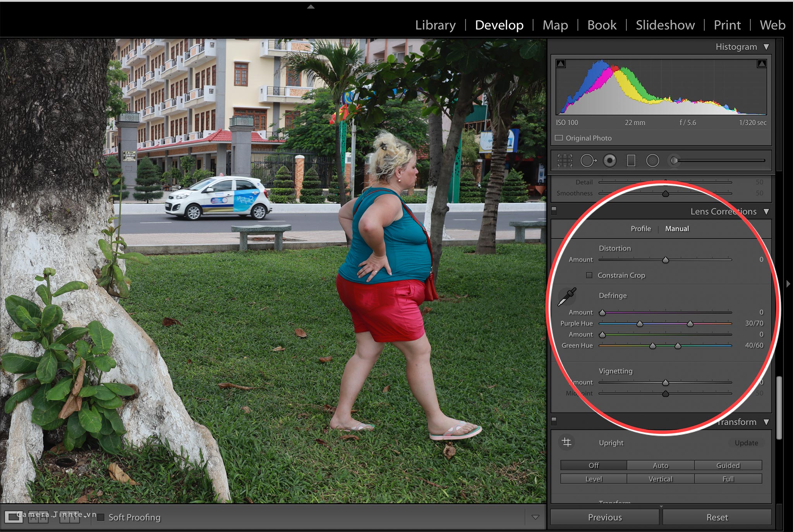793x532 pixels.
Task: Toggle highlight clipping indicator in histogram
Action: coord(761,63)
